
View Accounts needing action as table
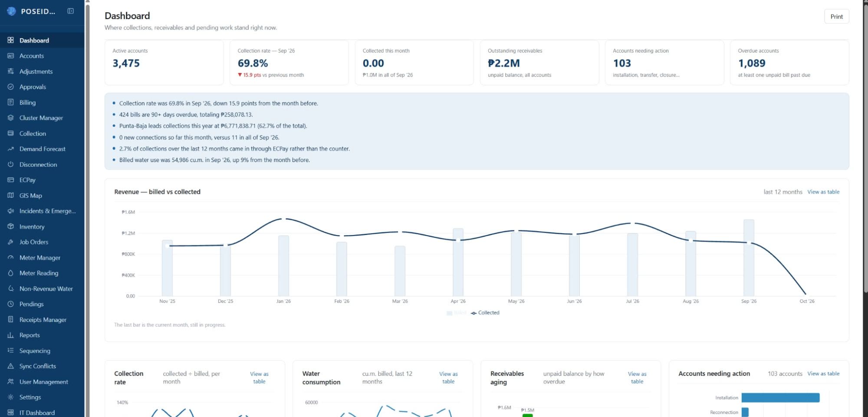(x=823, y=374)
